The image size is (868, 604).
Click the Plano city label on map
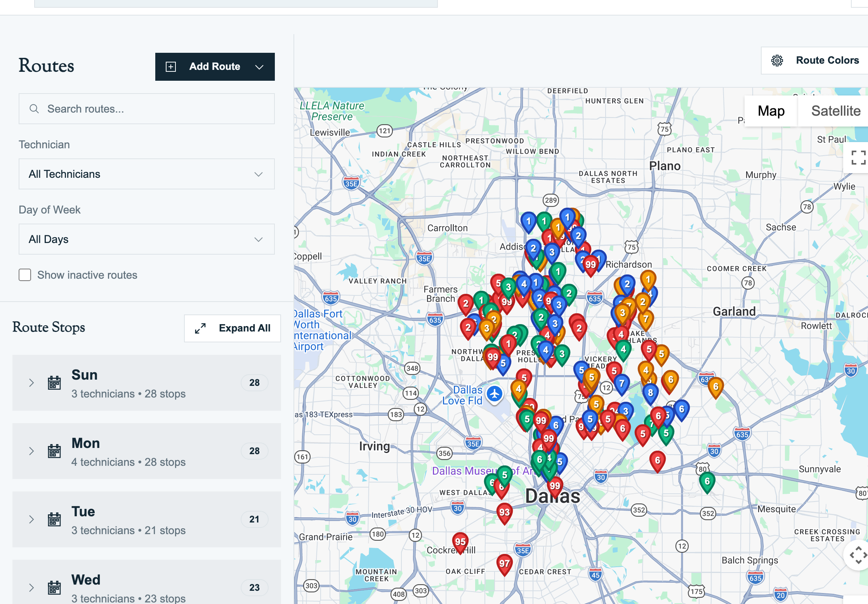tap(665, 166)
